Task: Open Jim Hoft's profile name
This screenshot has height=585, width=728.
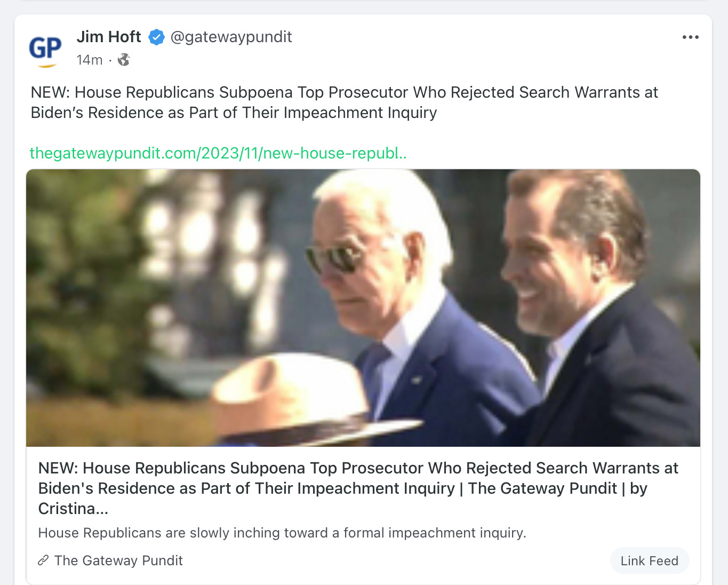Action: [109, 37]
